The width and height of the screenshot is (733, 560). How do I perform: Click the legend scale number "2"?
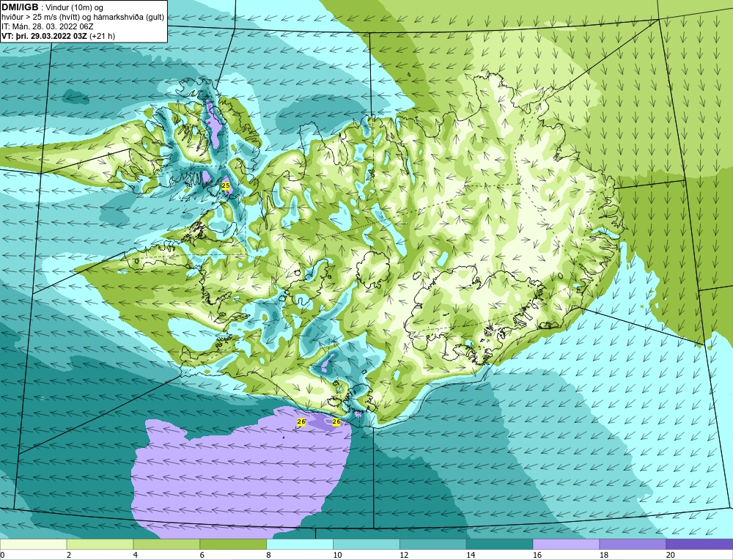(69, 555)
